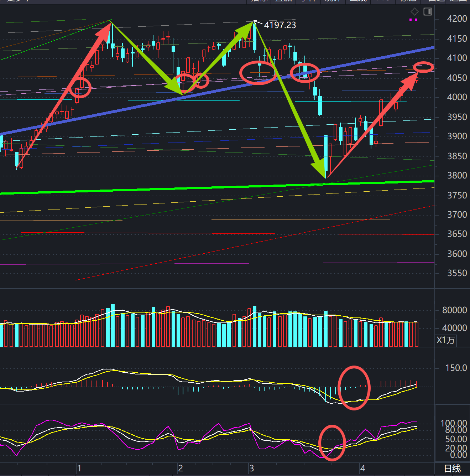Jump to month 3 on the time axis
Viewport: 470px width, 476px height.
pyautogui.click(x=251, y=468)
